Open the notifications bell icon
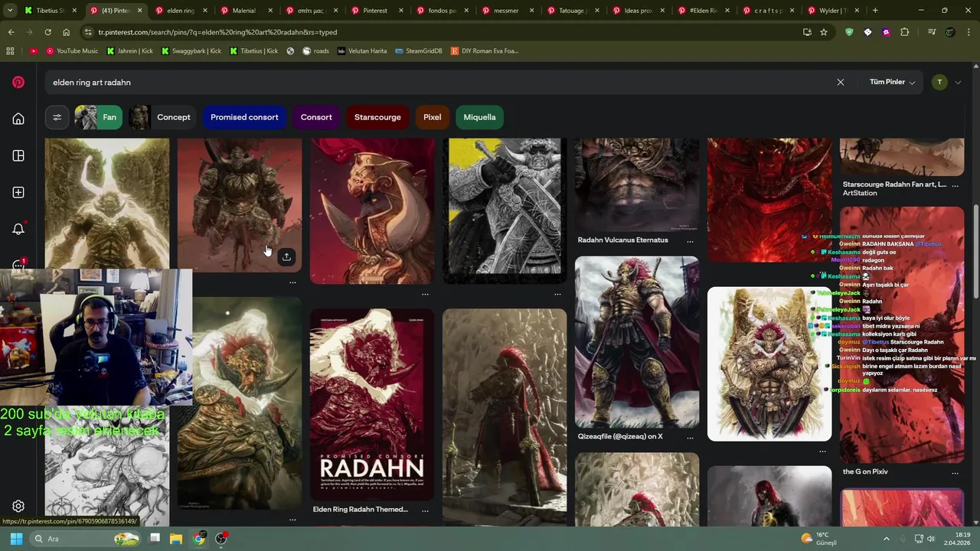The image size is (980, 551). [x=18, y=229]
